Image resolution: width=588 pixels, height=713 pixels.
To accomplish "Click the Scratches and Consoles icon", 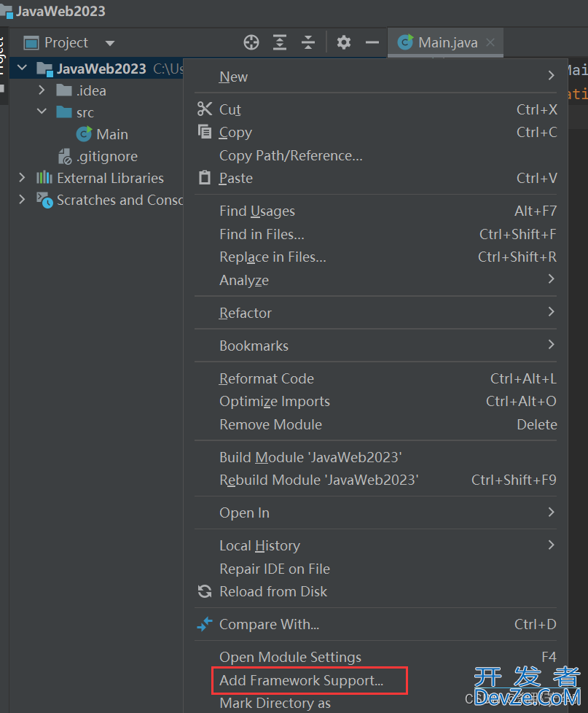I will point(44,200).
